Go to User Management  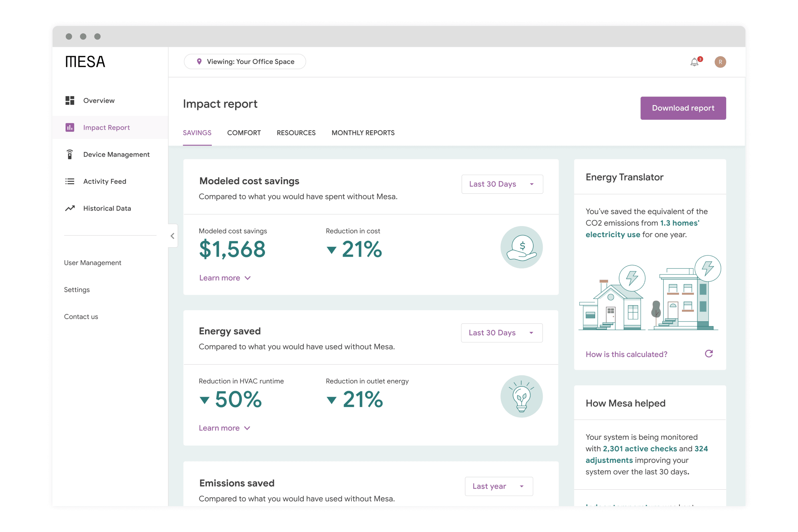93,263
